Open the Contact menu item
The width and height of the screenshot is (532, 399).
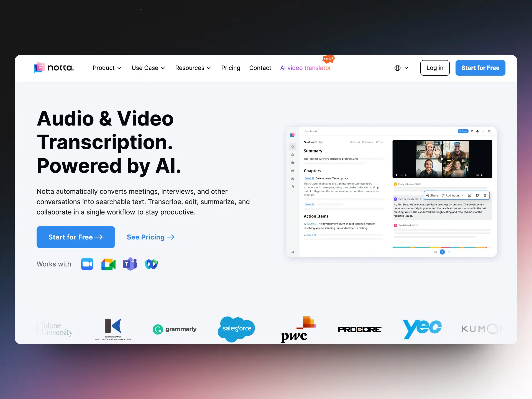pyautogui.click(x=260, y=68)
